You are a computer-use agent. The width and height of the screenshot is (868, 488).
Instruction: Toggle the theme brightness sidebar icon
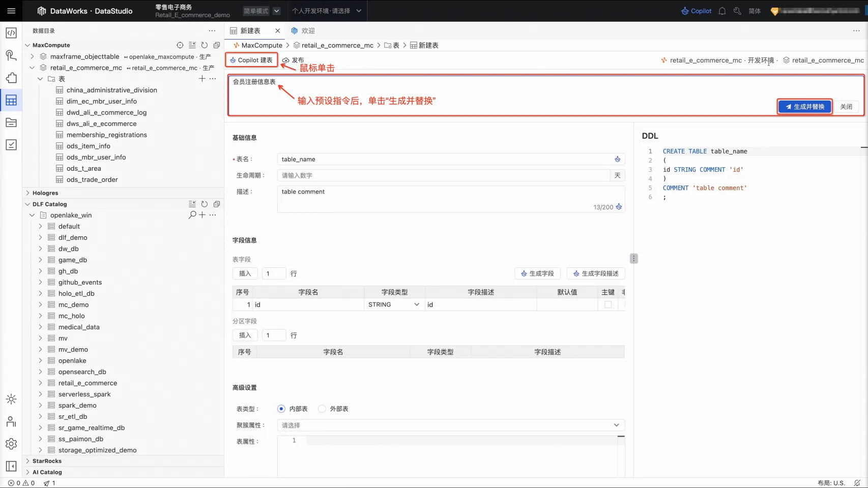tap(11, 399)
